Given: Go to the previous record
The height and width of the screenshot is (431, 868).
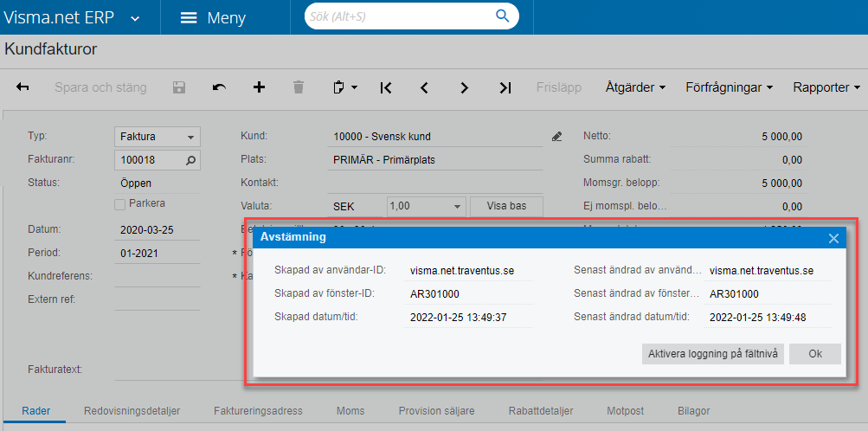Looking at the screenshot, I should tap(425, 87).
